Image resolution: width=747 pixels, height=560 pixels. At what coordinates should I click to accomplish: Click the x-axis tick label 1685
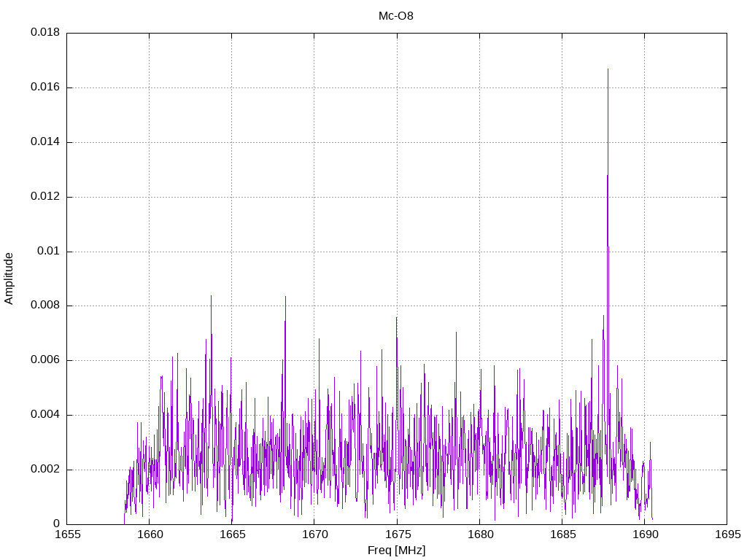click(562, 534)
